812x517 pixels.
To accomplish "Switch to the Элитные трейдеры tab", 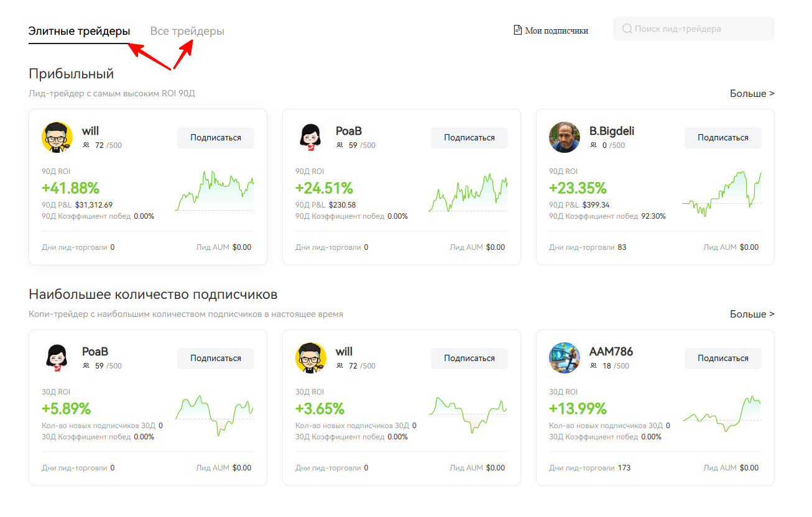I will pyautogui.click(x=79, y=31).
